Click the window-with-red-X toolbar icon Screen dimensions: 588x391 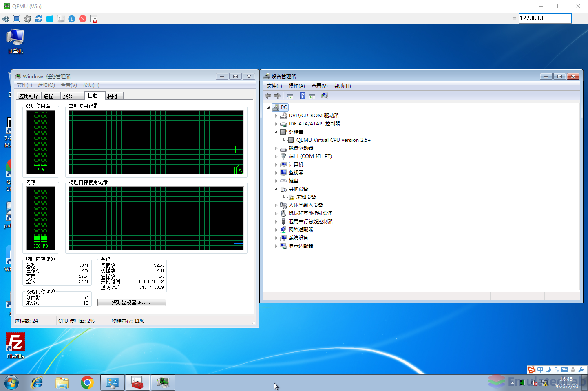(x=94, y=19)
